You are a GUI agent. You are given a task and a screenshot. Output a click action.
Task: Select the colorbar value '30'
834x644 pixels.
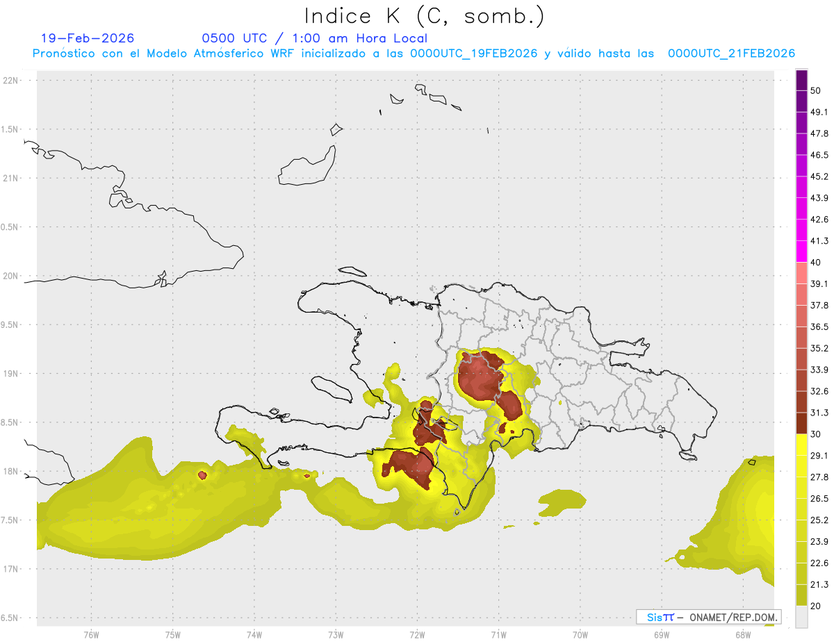tap(816, 434)
